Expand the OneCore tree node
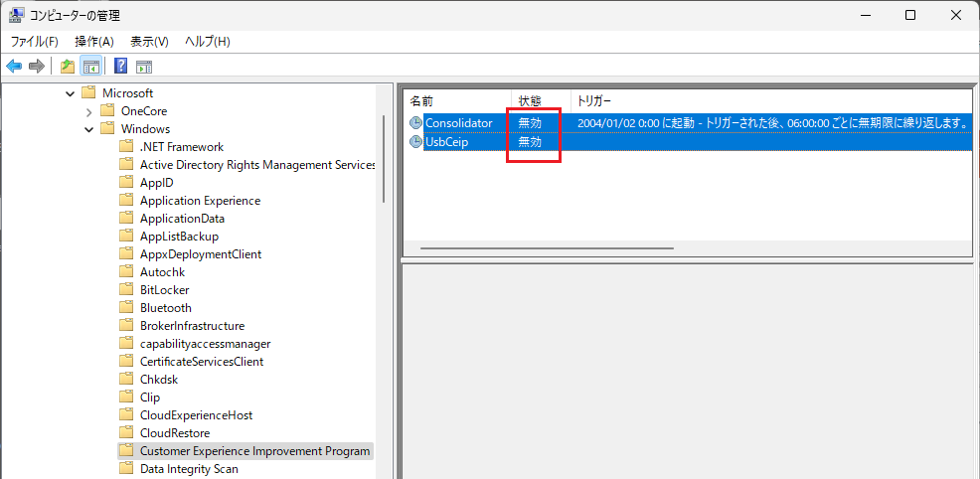The width and height of the screenshot is (980, 479). point(88,111)
